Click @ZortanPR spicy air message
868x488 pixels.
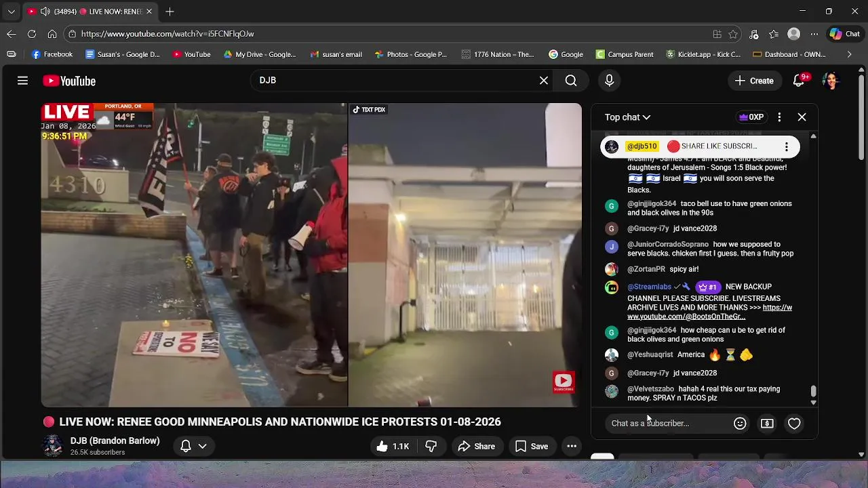tap(684, 269)
